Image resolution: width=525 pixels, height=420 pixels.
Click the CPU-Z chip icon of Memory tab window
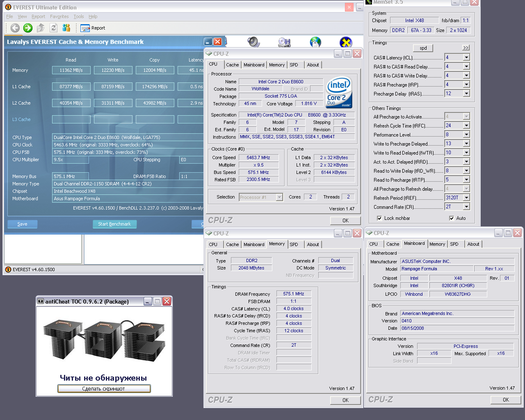click(x=209, y=233)
